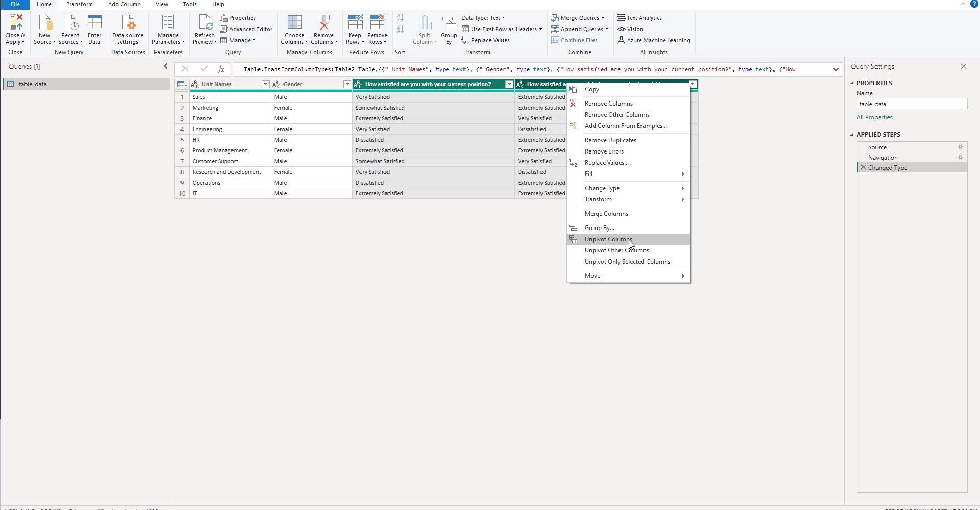
Task: Open the View tab
Action: coord(162,4)
